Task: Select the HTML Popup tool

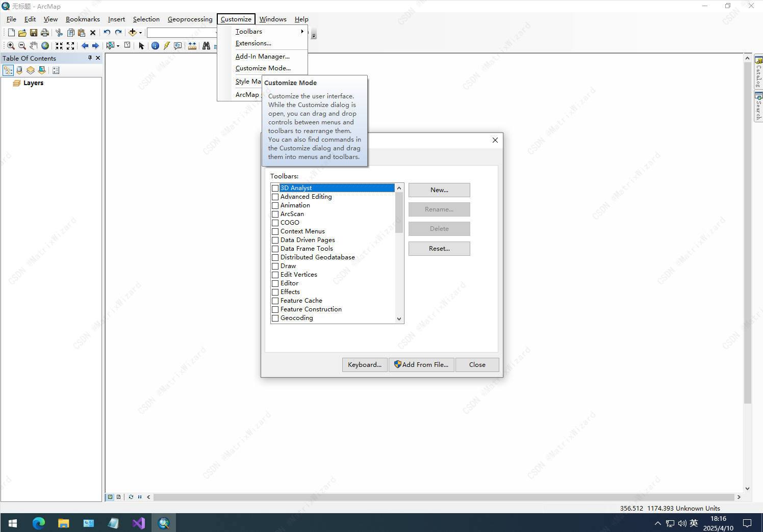Action: pyautogui.click(x=177, y=46)
